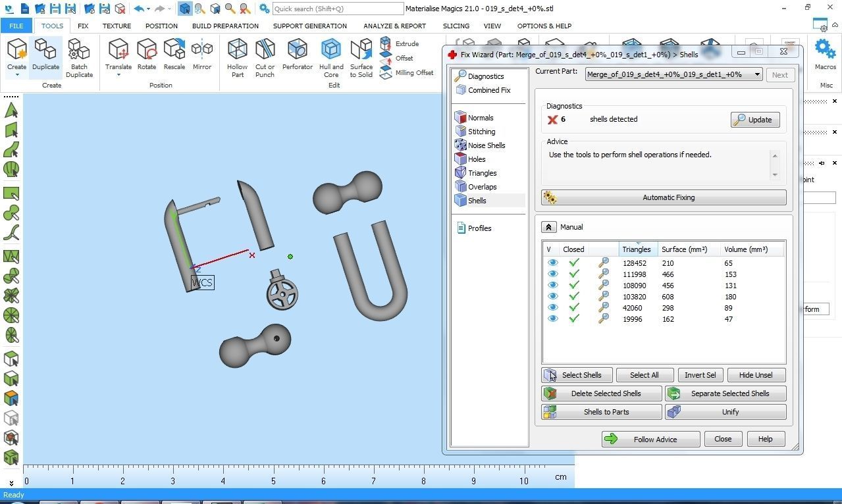Switch to the SLICING tab
The image size is (842, 504).
point(456,26)
